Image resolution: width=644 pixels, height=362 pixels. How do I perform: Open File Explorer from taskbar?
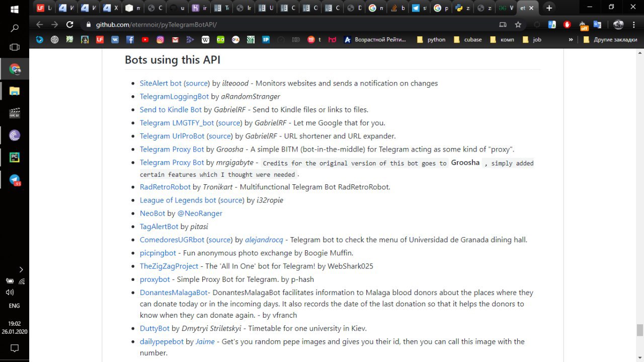click(15, 91)
